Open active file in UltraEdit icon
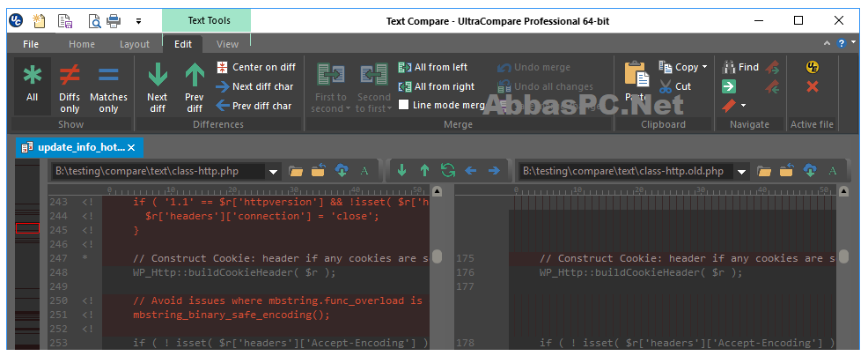The image size is (868, 356). pos(812,68)
